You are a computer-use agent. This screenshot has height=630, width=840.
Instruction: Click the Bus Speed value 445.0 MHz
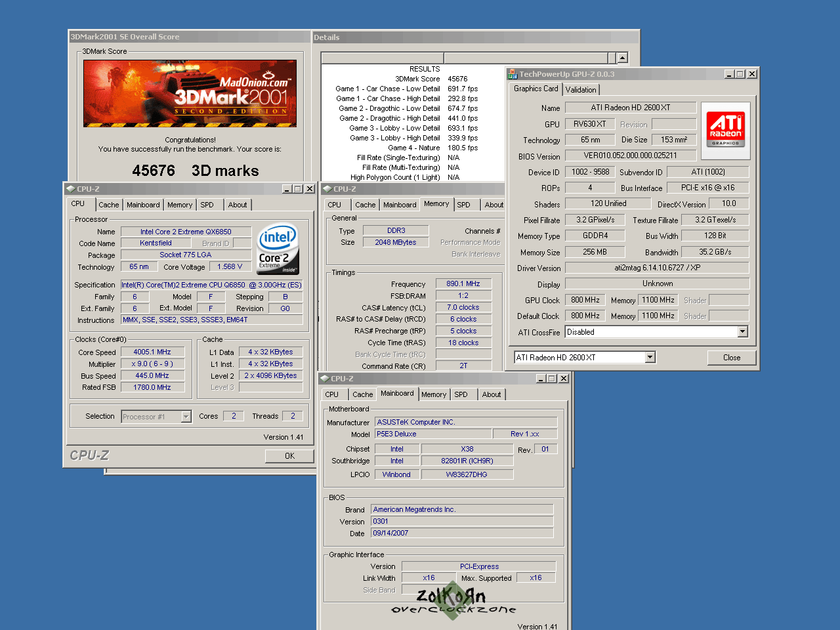pos(152,376)
